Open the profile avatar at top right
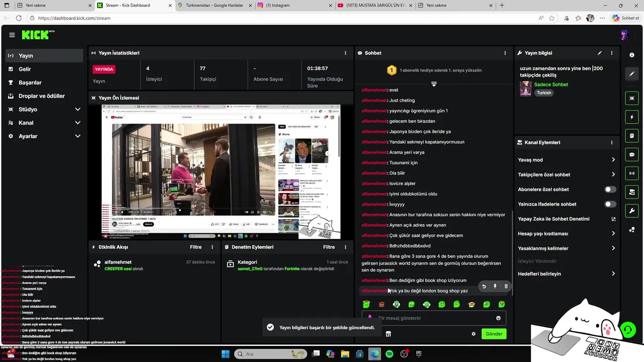The image size is (644, 362). pos(624,35)
